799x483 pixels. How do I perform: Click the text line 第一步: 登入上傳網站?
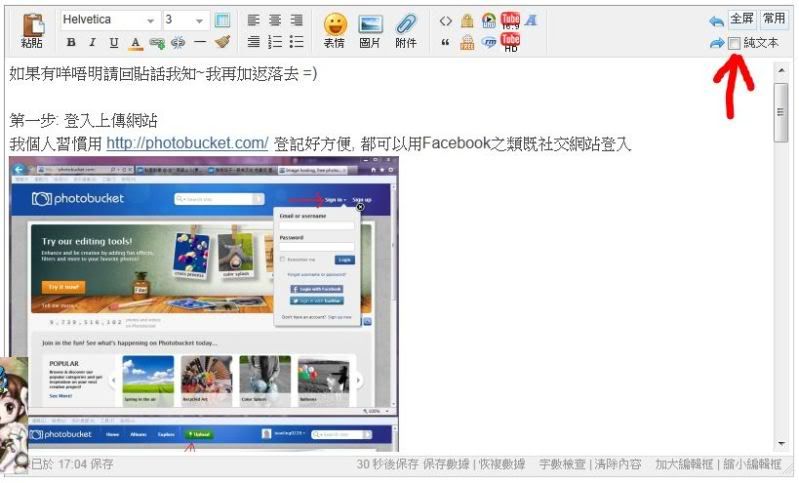click(x=84, y=121)
